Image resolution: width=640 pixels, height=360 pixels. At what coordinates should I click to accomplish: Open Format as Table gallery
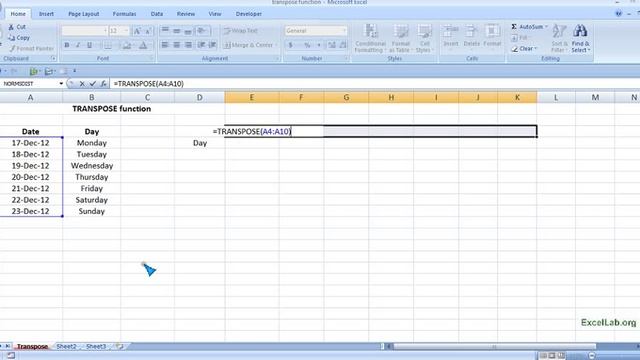pos(400,38)
